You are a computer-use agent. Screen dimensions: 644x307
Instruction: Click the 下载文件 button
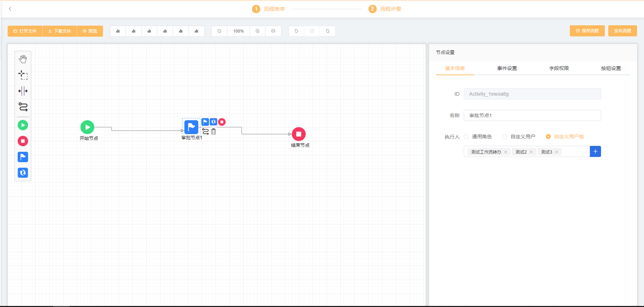[x=60, y=31]
